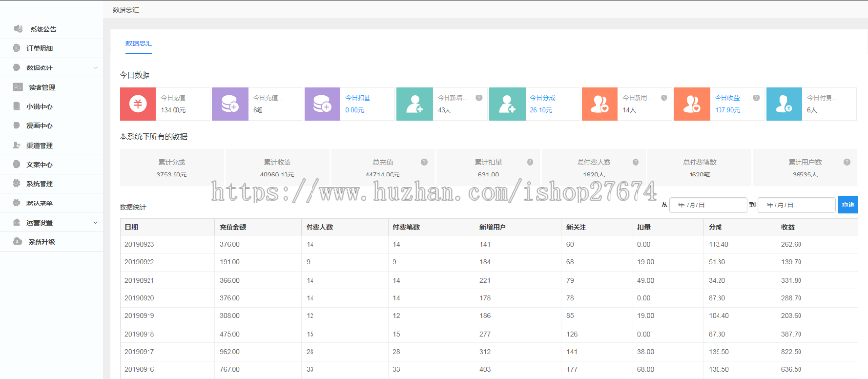Select the 数据总汇 tab with the blue underline

point(139,42)
